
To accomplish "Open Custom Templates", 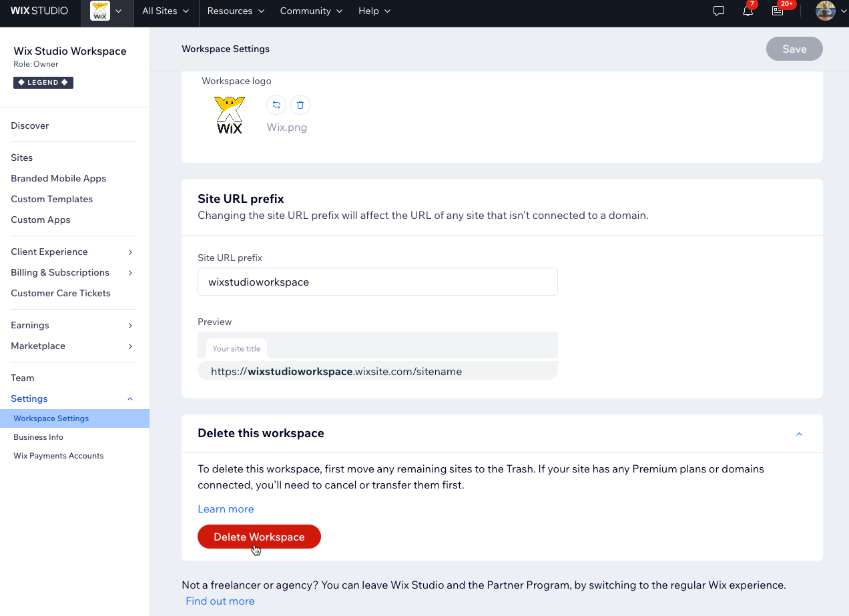I will tap(52, 199).
